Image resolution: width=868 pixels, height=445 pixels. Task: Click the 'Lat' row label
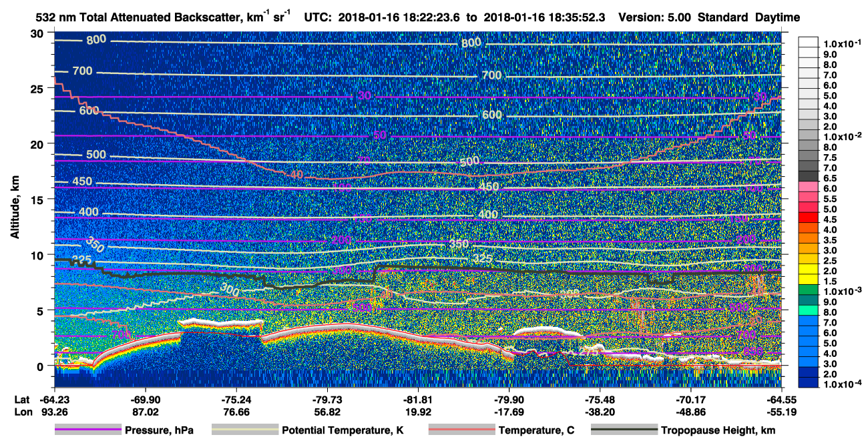(21, 400)
